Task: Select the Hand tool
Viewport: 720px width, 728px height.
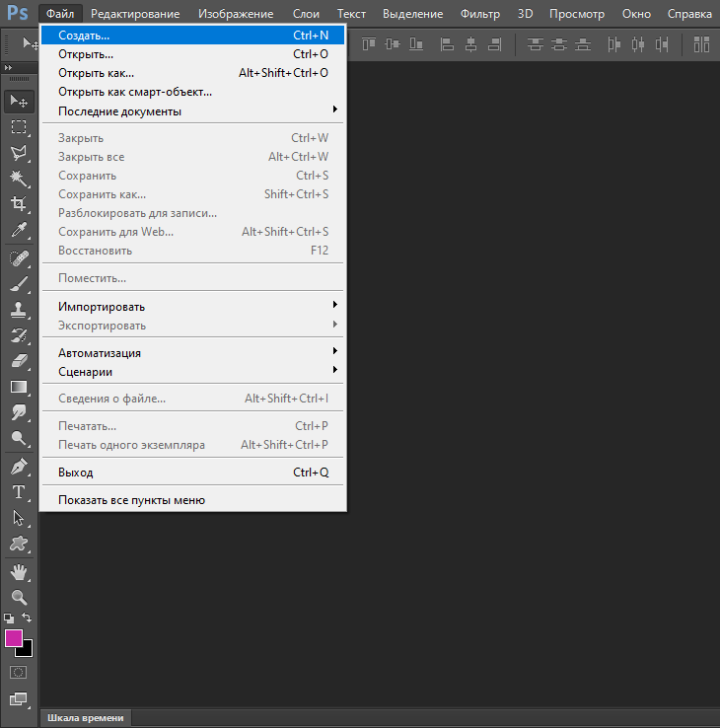Action: [x=19, y=572]
